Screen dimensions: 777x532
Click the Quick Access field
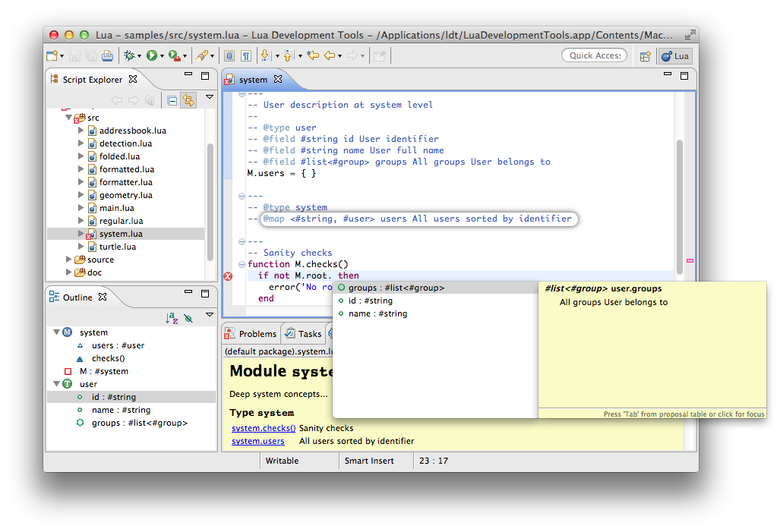pyautogui.click(x=594, y=55)
